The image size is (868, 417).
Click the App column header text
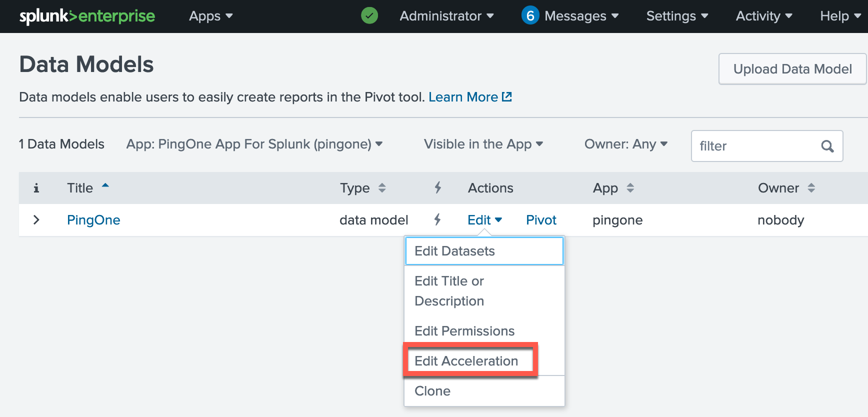(605, 188)
